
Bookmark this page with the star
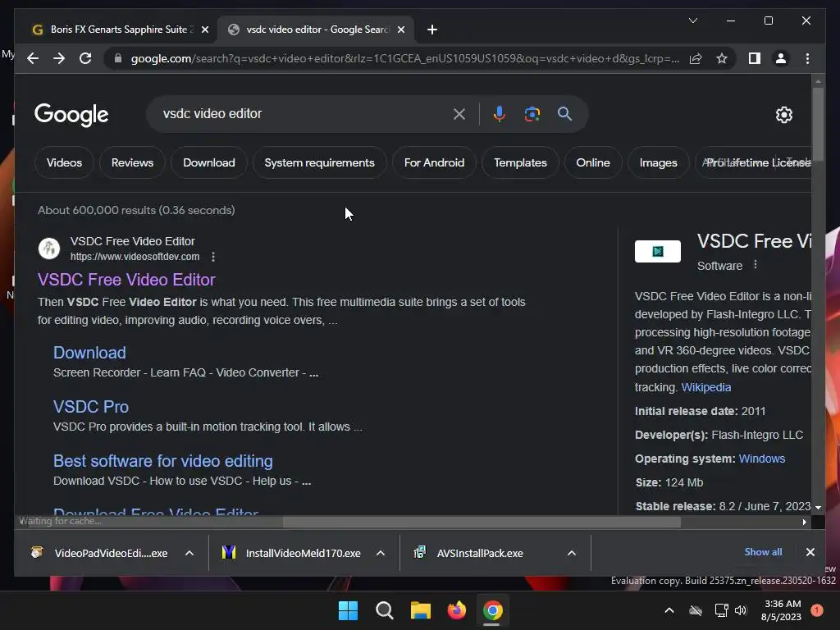pos(722,58)
